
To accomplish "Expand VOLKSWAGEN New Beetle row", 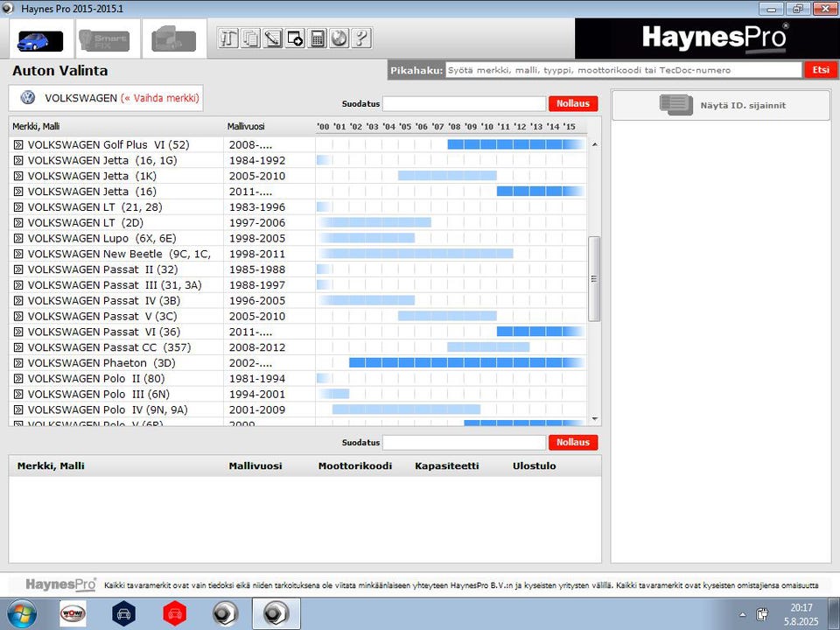I will (18, 254).
